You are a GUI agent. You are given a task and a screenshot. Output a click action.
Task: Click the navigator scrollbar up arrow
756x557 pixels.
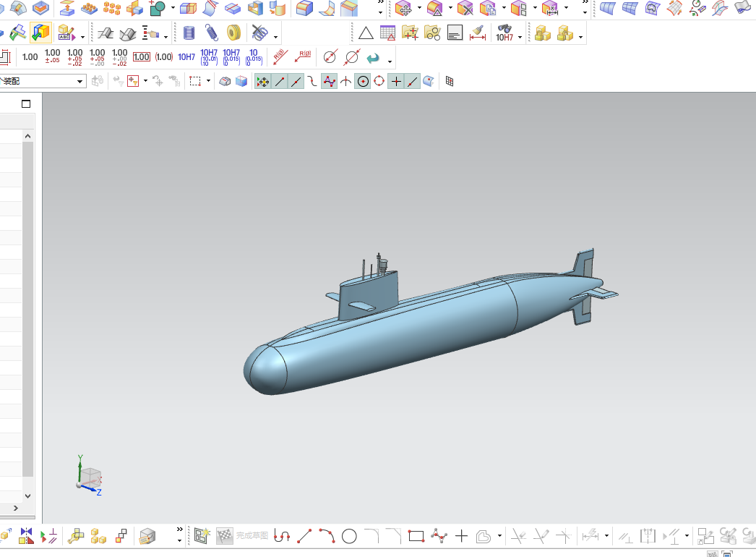27,136
